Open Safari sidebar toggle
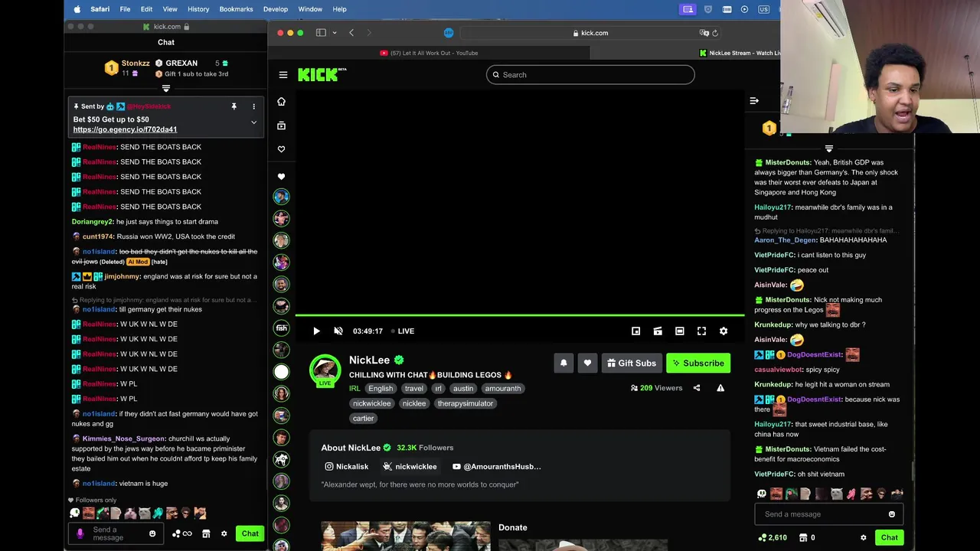This screenshot has width=980, height=551. point(321,33)
